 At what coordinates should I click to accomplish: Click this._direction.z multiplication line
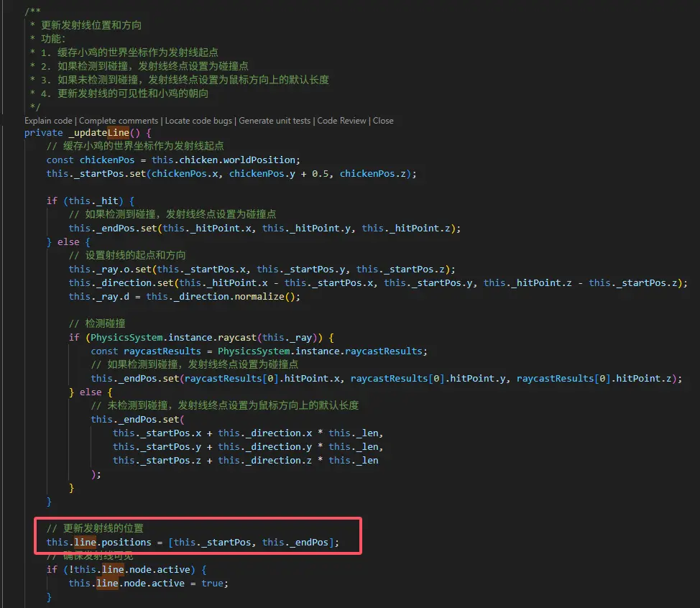(245, 460)
